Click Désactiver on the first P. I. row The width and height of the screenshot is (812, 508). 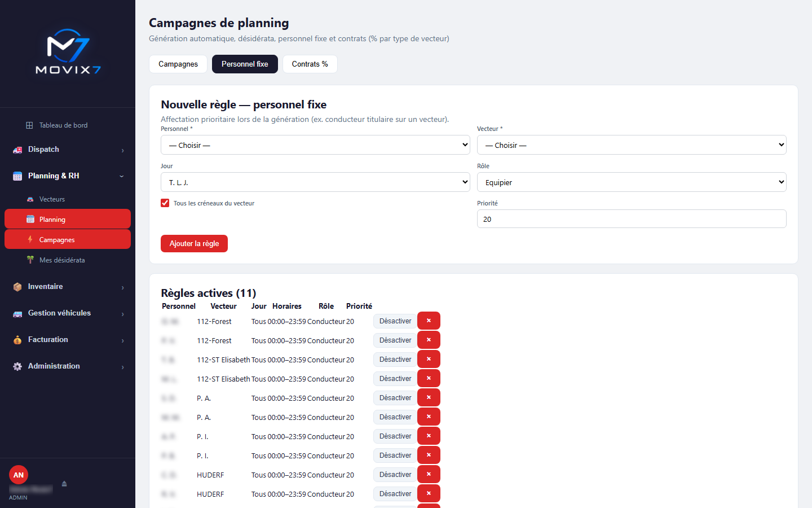[x=395, y=436]
